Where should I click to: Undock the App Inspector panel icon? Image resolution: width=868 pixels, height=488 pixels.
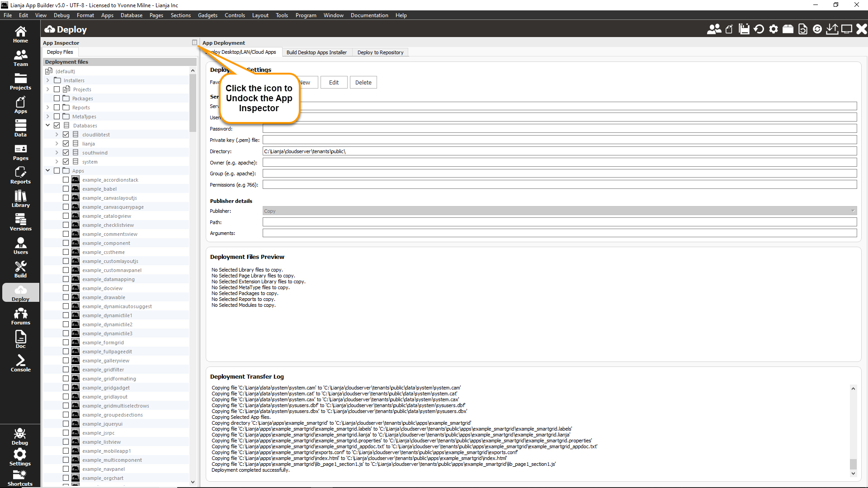tap(194, 42)
